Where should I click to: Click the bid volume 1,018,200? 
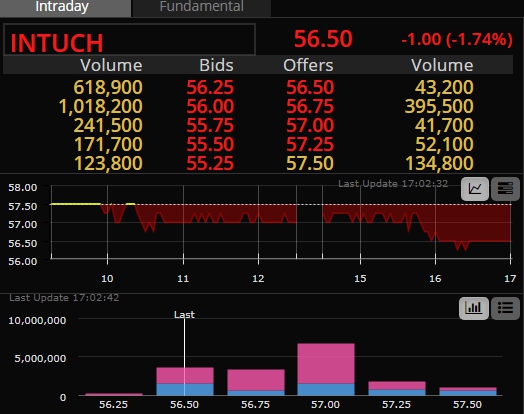coord(101,107)
